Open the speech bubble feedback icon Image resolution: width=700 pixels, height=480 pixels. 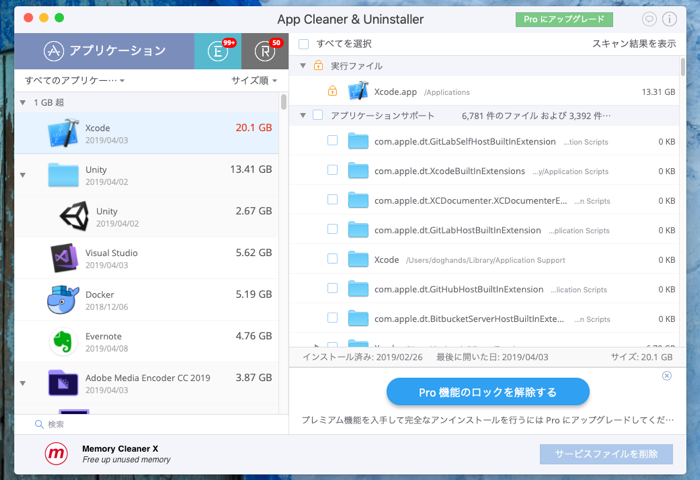[x=649, y=19]
